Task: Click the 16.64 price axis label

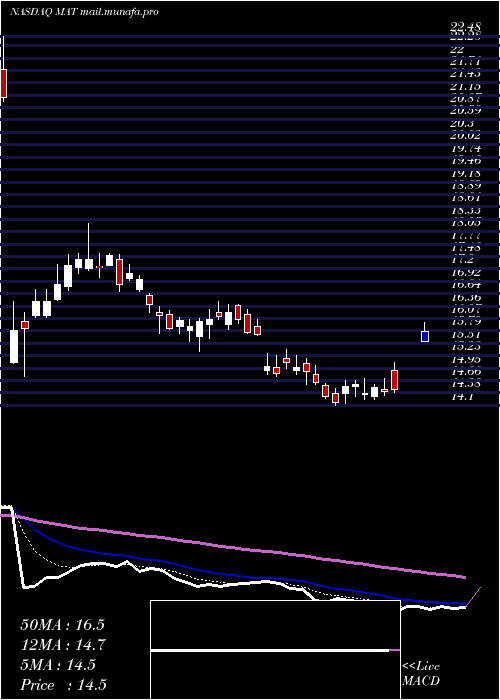Action: click(465, 286)
